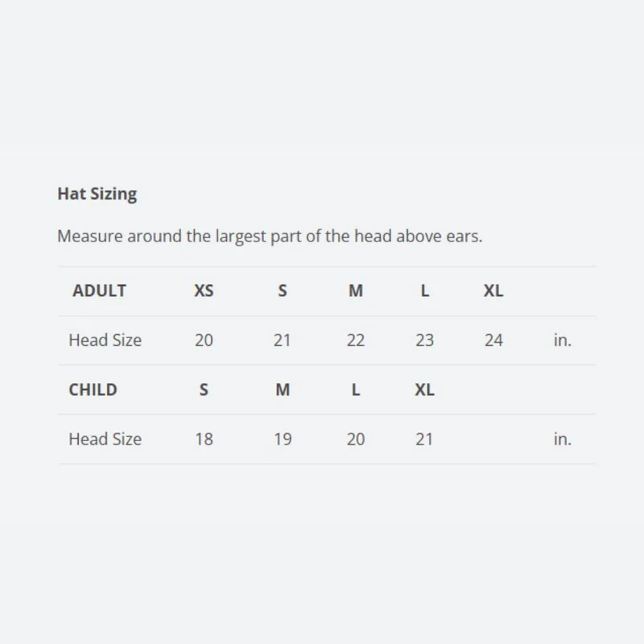Click child head size value 19
This screenshot has width=644, height=644.
pos(283,439)
